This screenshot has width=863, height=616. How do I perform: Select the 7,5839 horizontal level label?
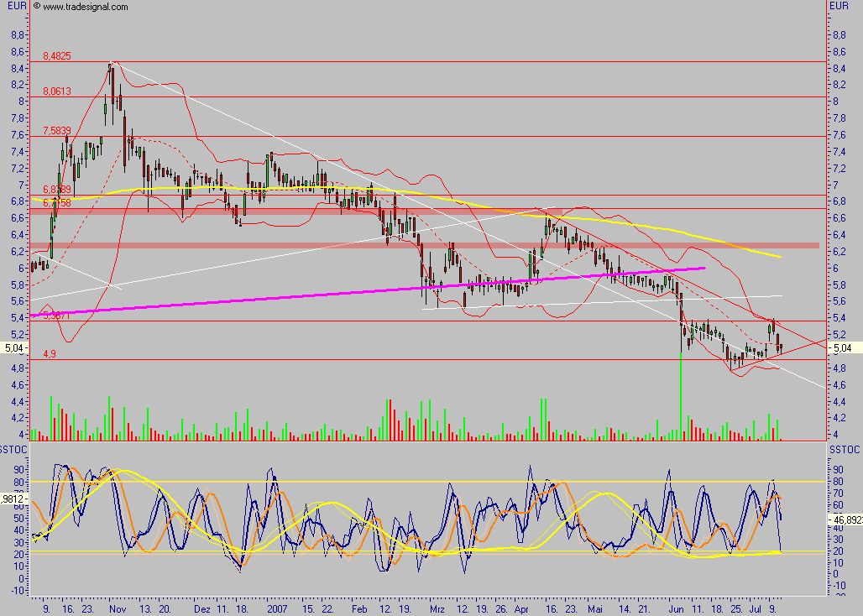click(56, 130)
